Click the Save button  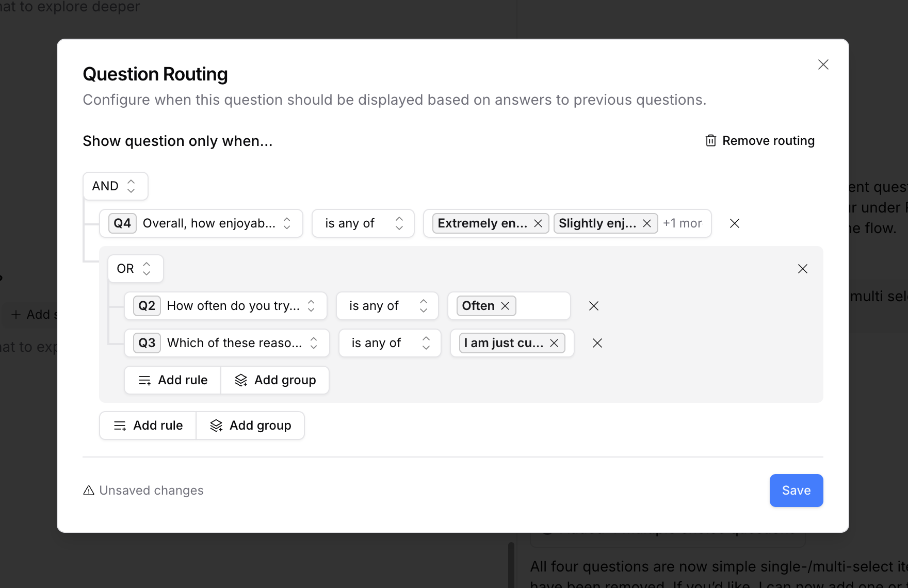click(x=796, y=490)
